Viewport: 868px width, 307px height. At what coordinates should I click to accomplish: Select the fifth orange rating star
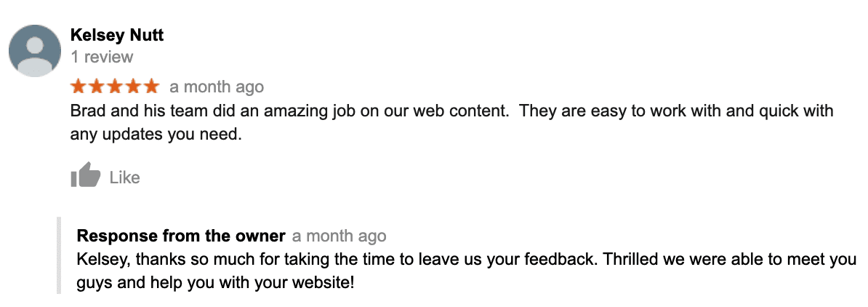(150, 87)
